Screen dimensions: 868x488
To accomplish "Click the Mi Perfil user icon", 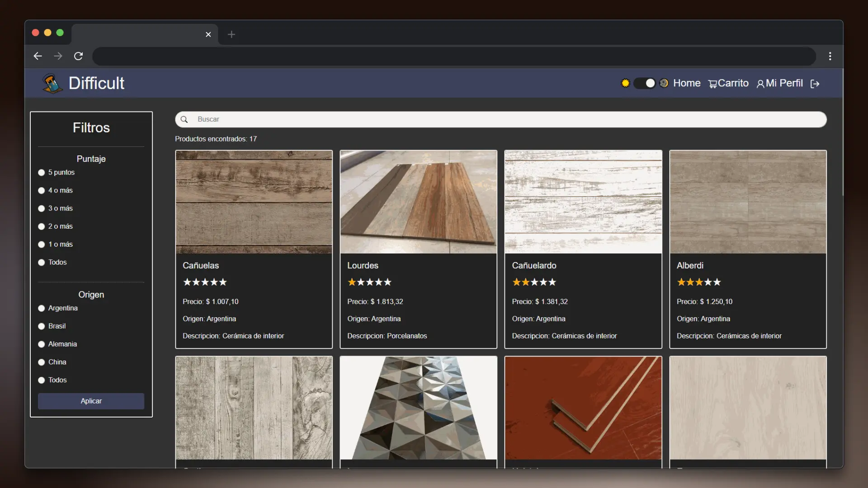I will tap(760, 84).
